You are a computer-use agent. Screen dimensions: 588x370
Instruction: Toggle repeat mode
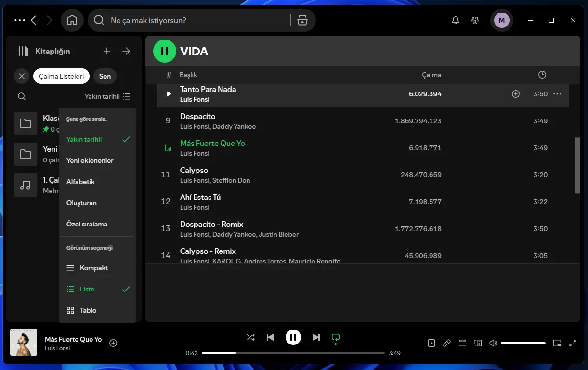click(x=336, y=338)
